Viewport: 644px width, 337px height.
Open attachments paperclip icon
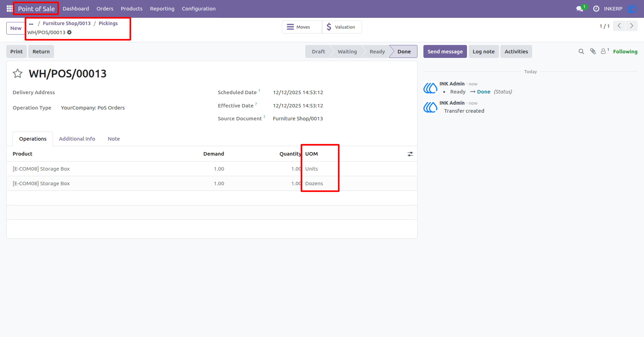point(593,52)
